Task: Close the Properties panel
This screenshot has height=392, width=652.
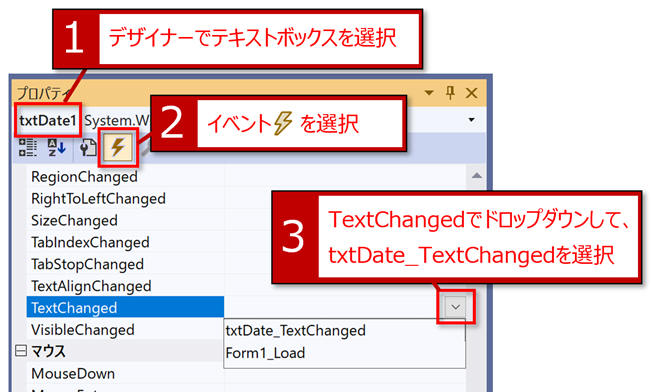Action: pyautogui.click(x=472, y=92)
